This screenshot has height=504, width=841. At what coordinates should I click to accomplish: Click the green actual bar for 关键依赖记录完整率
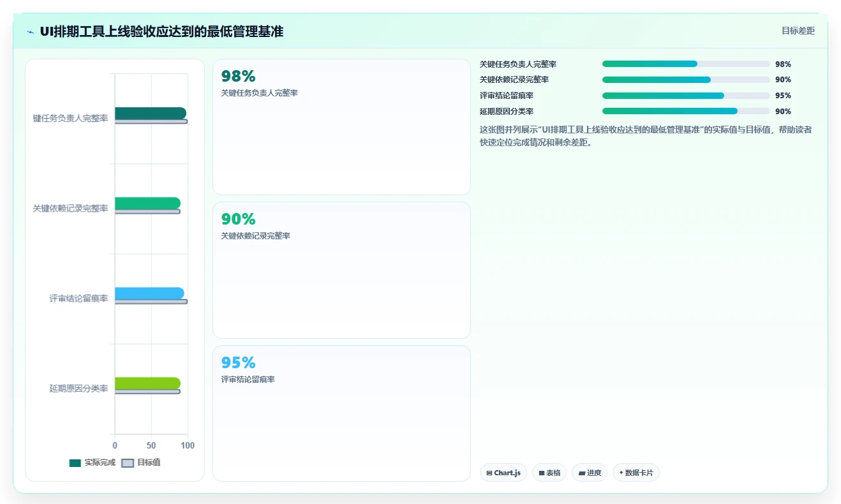pyautogui.click(x=147, y=203)
